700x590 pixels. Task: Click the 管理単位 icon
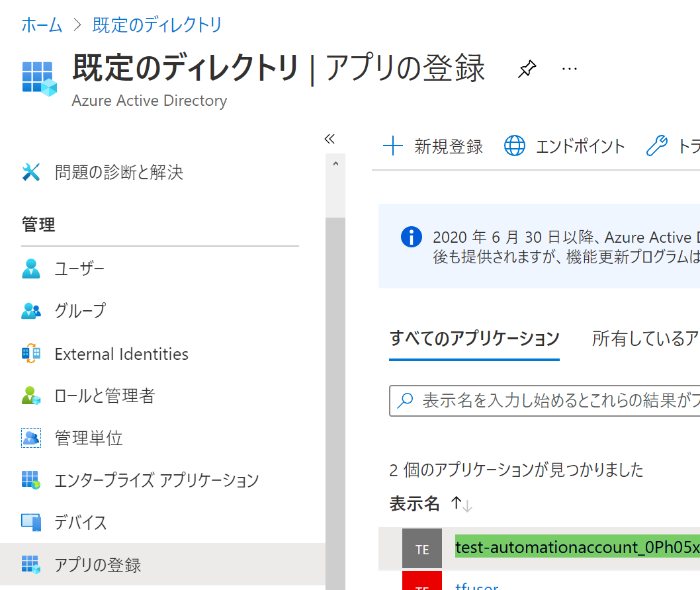[x=31, y=438]
